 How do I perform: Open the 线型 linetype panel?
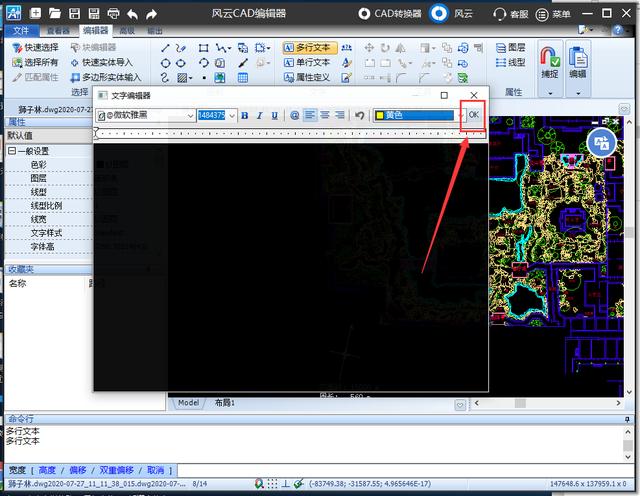click(511, 62)
